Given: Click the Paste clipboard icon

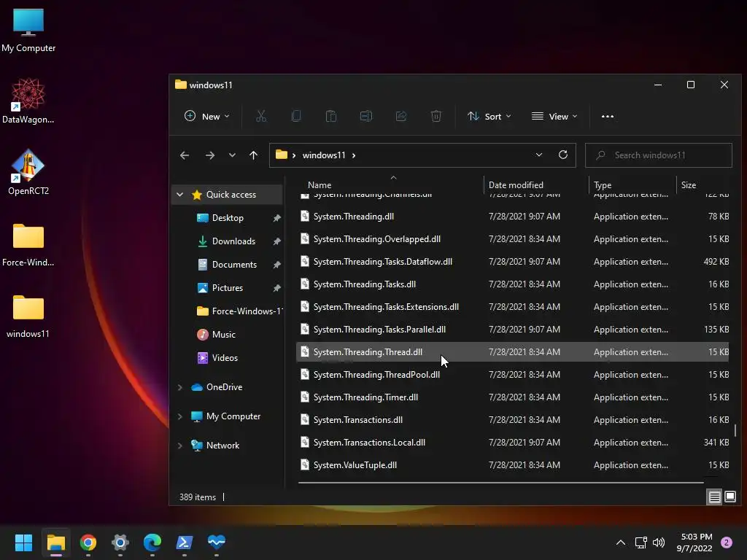Looking at the screenshot, I should tap(331, 116).
